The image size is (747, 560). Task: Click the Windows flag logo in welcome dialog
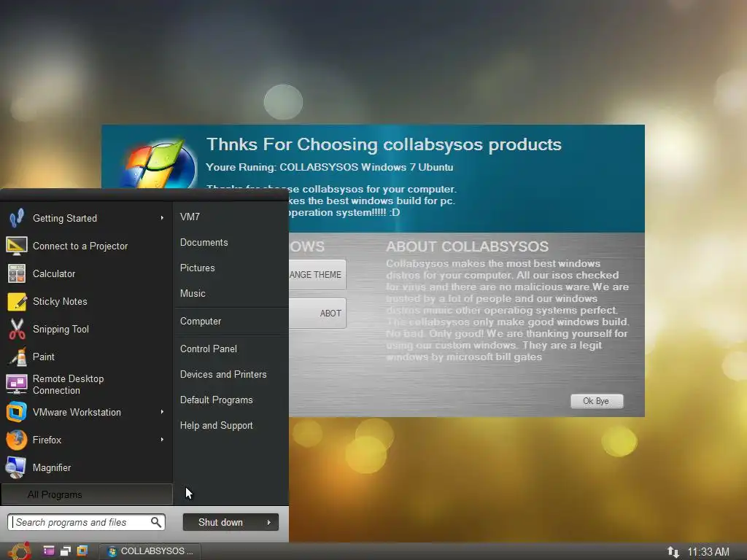[x=158, y=164]
